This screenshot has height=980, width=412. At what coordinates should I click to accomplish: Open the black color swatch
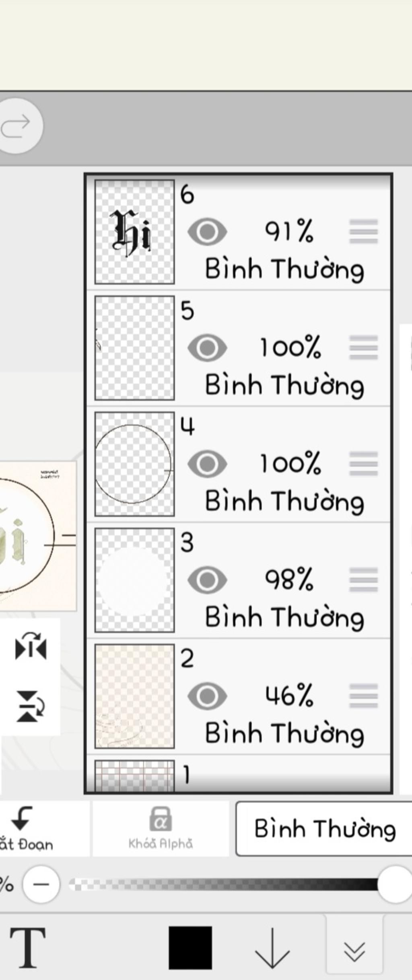coord(190,948)
